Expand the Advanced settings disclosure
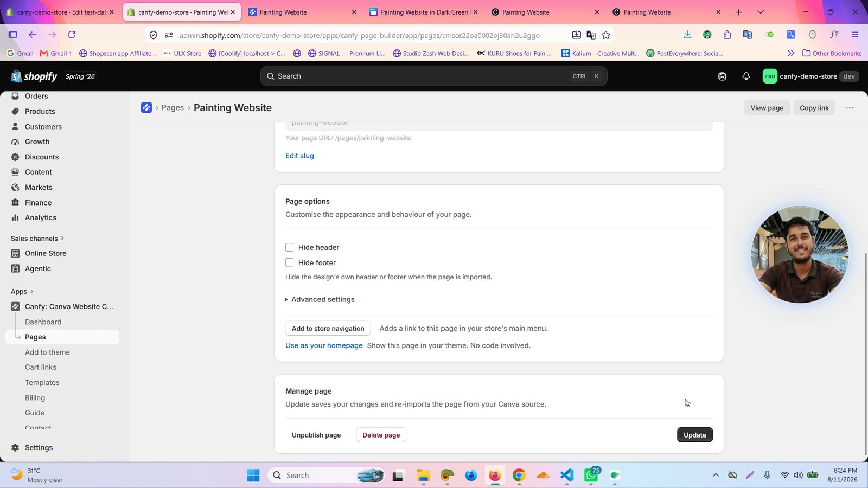868x488 pixels. pos(320,299)
